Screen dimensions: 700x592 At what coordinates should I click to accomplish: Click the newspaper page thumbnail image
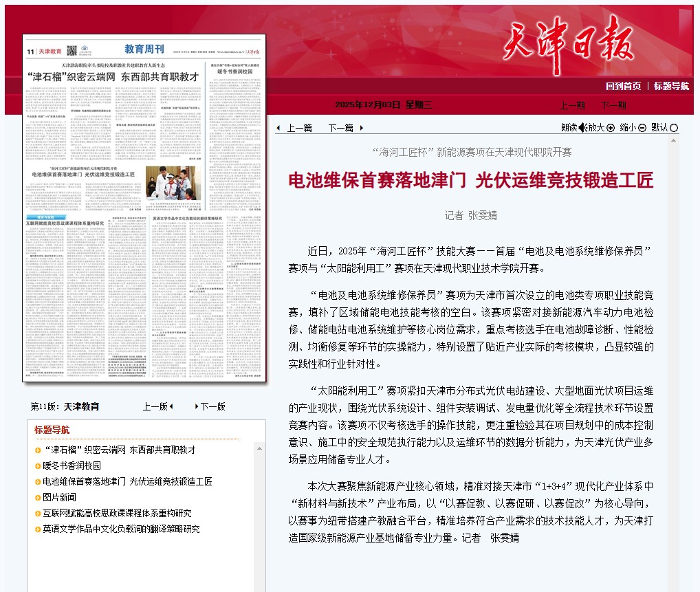coord(144,208)
